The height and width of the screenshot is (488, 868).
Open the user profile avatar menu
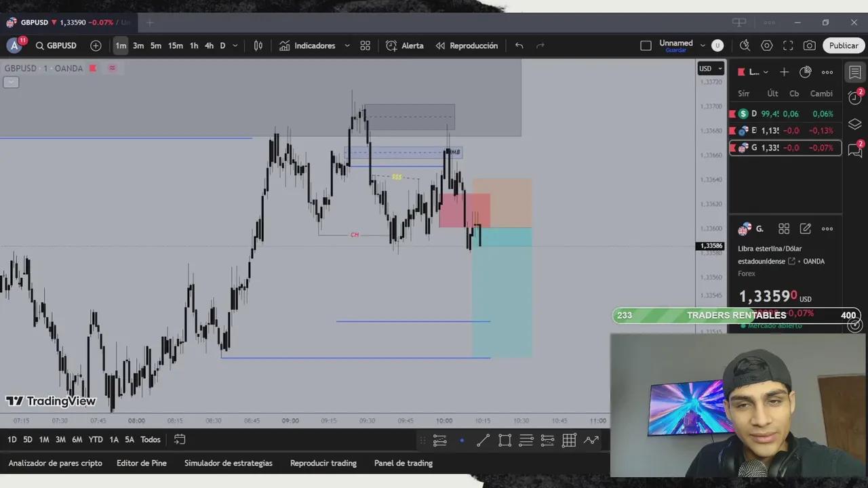14,45
